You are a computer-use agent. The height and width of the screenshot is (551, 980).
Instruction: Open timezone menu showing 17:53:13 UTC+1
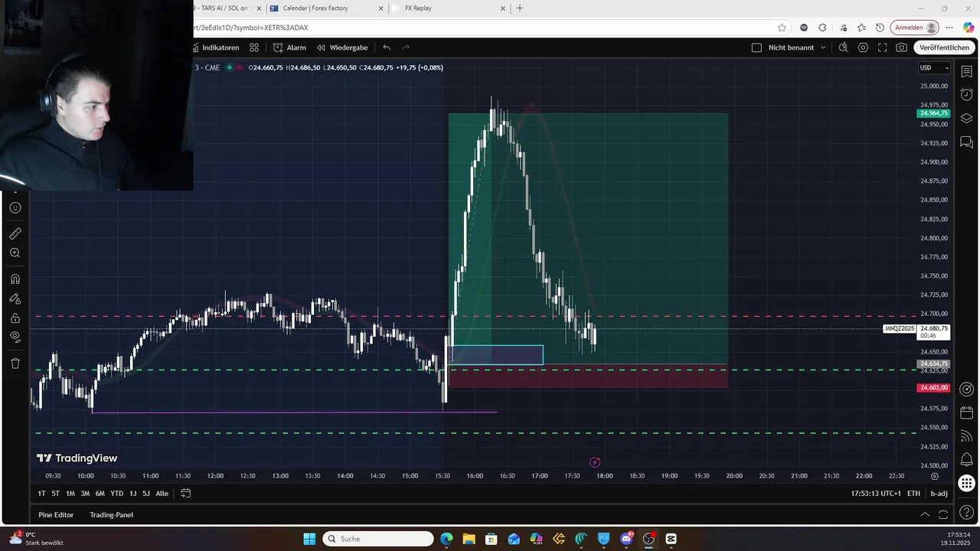[876, 494]
